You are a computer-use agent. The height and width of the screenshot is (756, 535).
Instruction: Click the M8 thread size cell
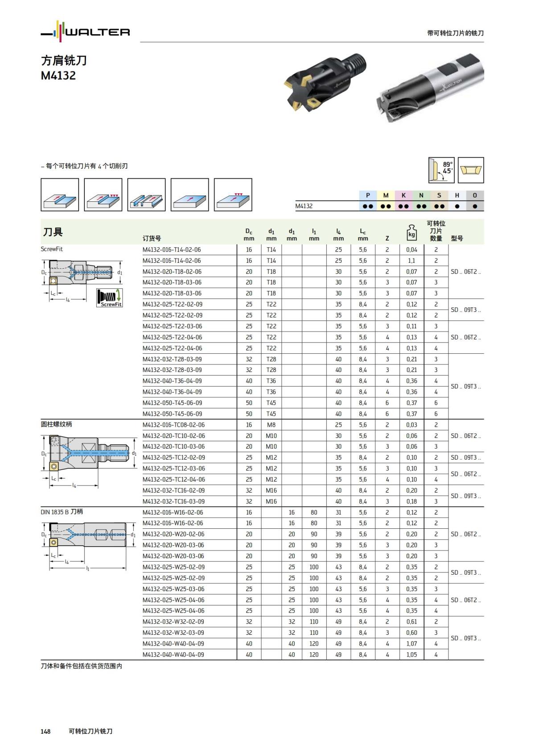(271, 425)
